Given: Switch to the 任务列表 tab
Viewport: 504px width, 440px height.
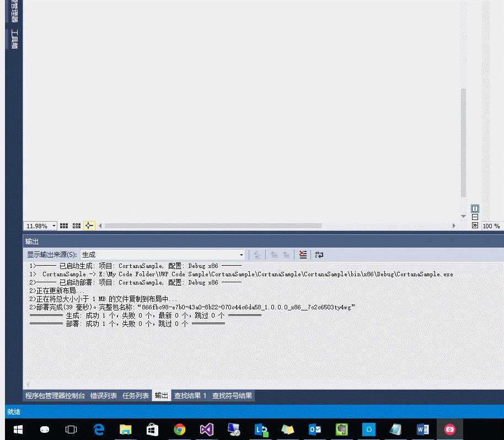Looking at the screenshot, I should coord(136,396).
